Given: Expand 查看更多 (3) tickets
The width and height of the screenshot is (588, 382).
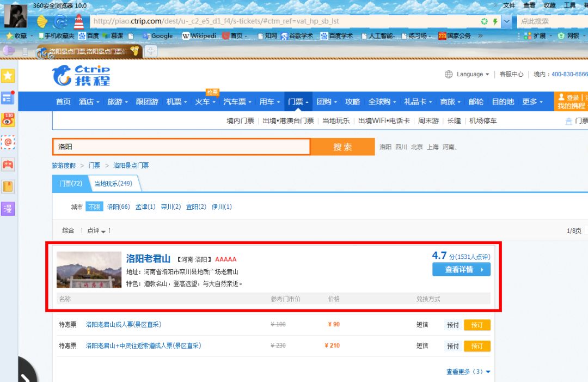Looking at the screenshot, I should pyautogui.click(x=468, y=372).
